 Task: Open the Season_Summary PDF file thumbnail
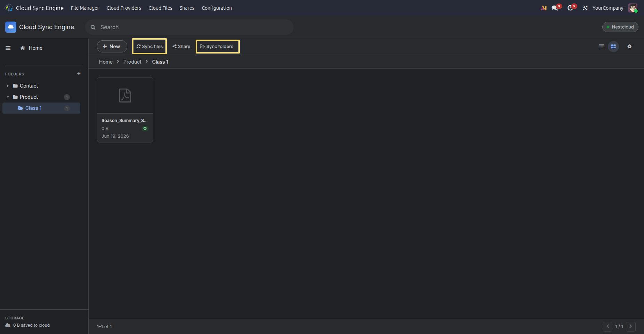pos(125,96)
